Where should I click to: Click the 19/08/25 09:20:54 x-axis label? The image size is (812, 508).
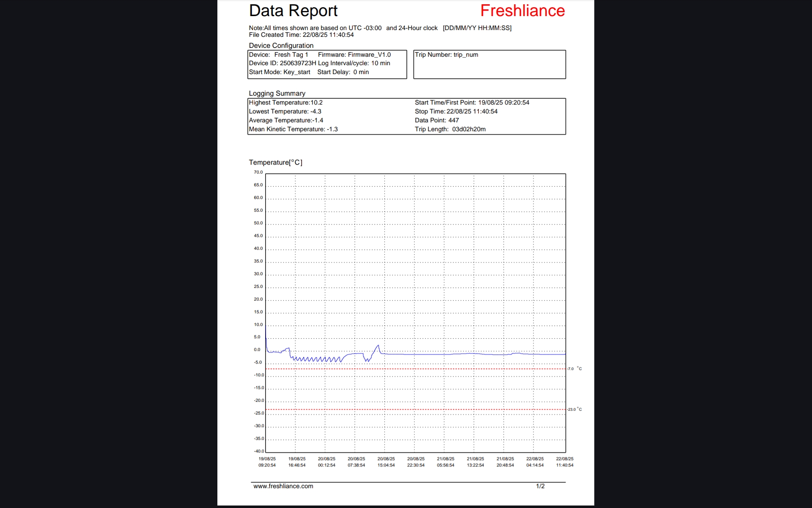(267, 462)
